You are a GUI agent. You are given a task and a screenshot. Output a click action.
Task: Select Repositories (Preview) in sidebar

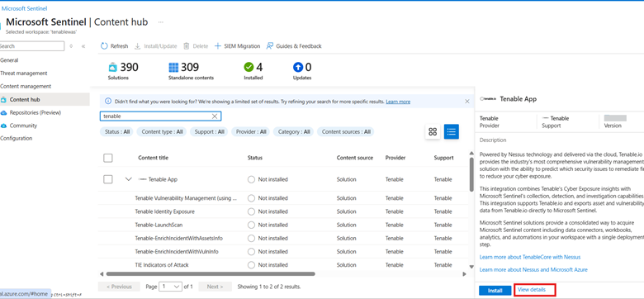(36, 112)
